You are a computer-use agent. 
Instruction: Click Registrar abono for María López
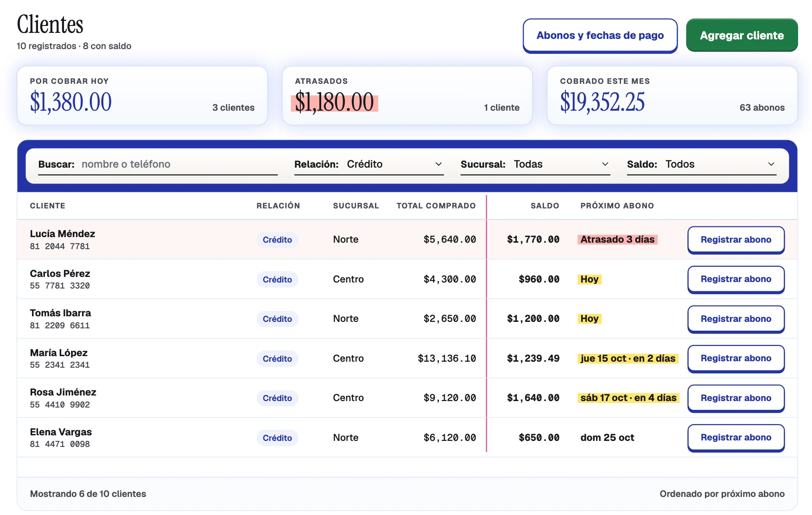(736, 358)
